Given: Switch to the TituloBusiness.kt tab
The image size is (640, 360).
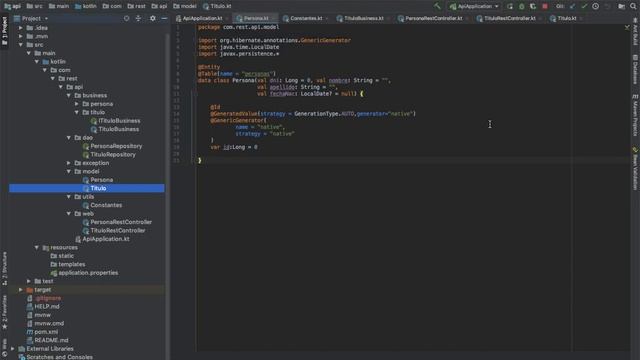Looking at the screenshot, I should pos(363,18).
